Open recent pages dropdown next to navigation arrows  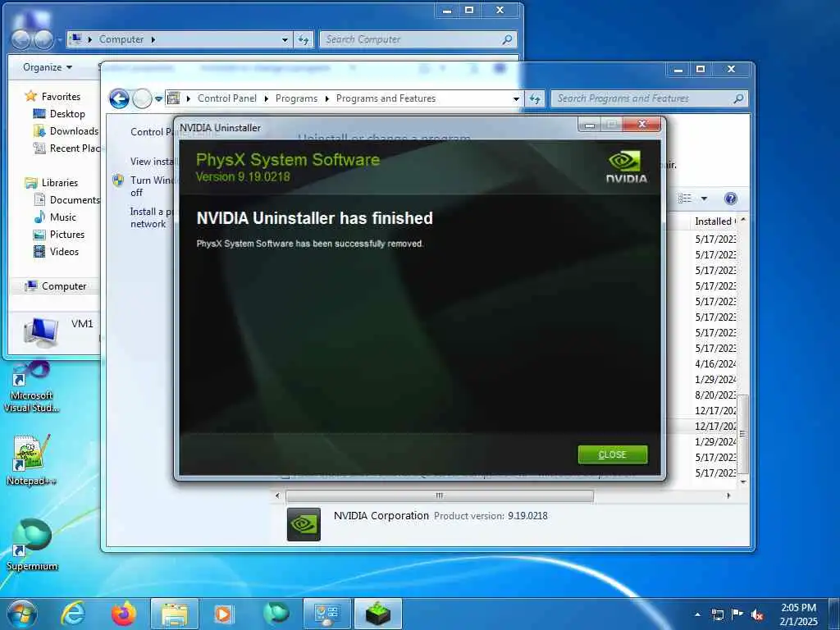(x=158, y=98)
